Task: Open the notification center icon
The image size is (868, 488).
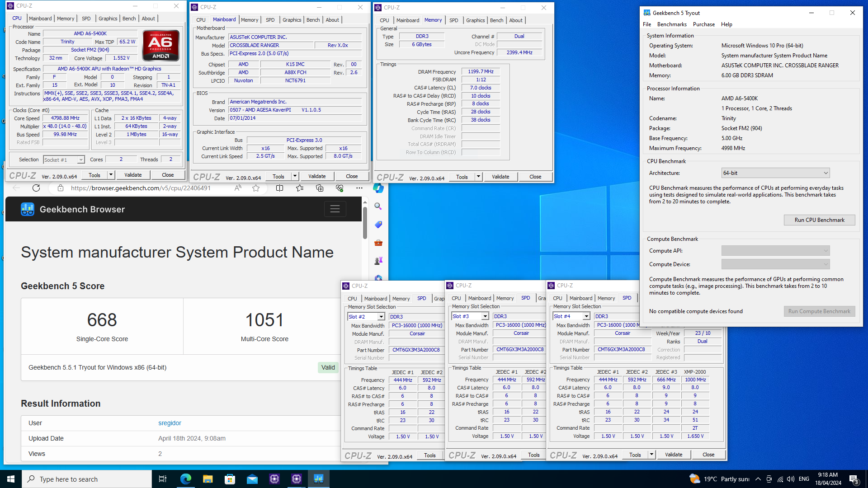Action: (854, 479)
